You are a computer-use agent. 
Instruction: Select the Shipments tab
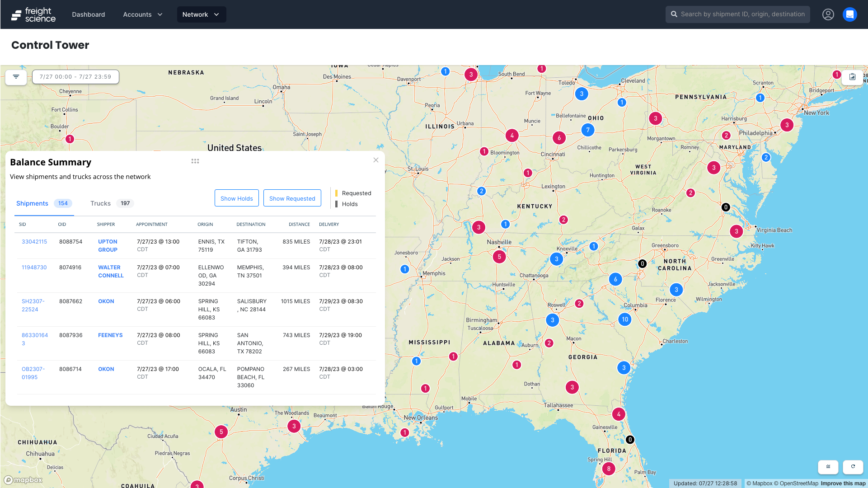(x=32, y=203)
